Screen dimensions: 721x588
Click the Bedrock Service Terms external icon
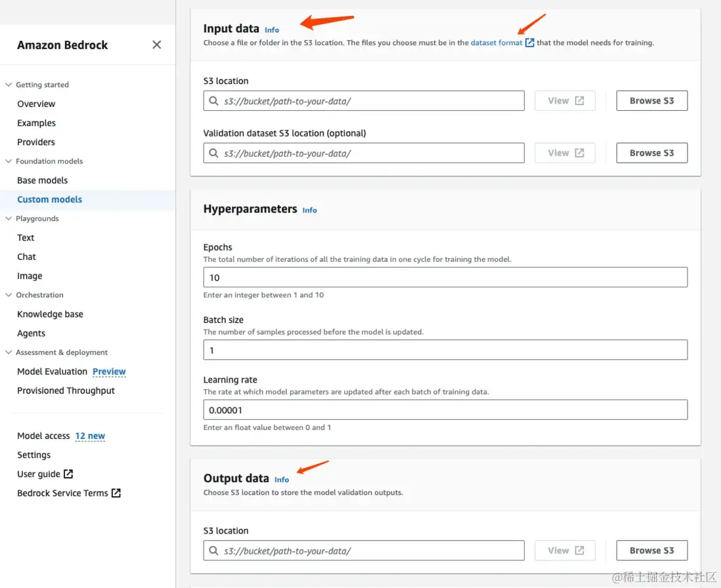click(x=116, y=493)
